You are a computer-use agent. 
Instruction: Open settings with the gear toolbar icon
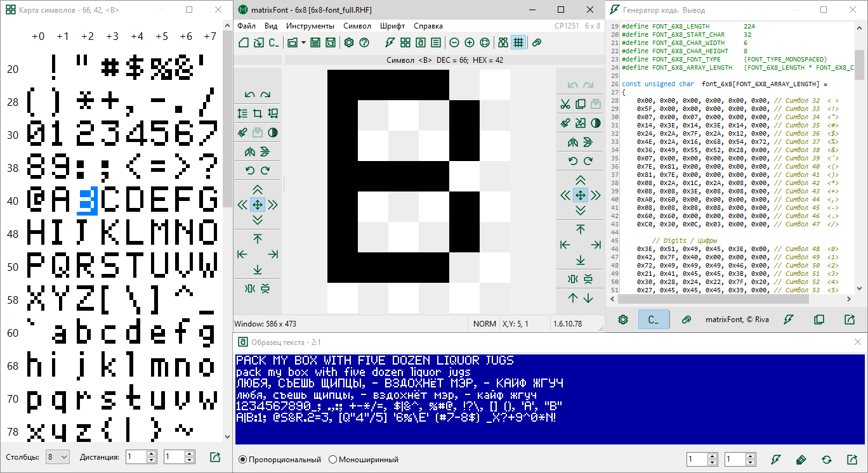pyautogui.click(x=348, y=42)
